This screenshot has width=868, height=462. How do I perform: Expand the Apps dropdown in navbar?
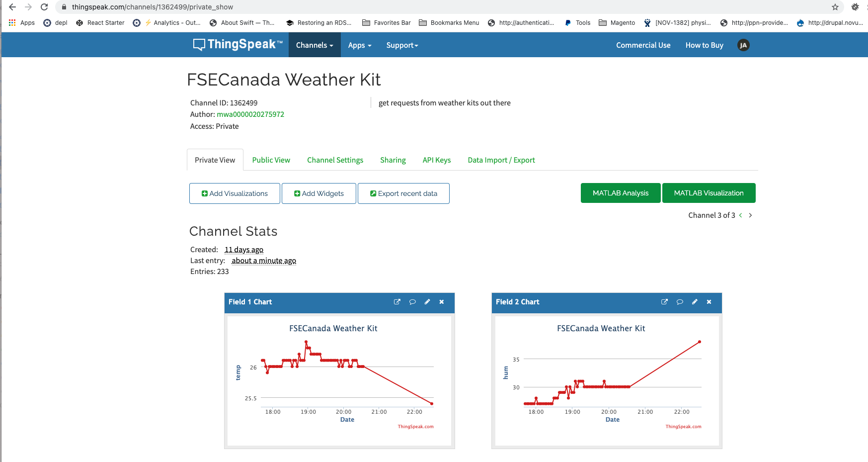(x=360, y=45)
